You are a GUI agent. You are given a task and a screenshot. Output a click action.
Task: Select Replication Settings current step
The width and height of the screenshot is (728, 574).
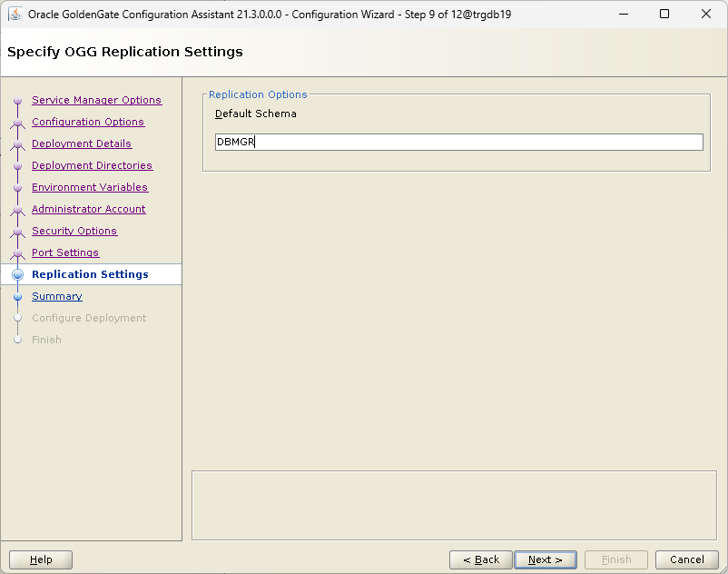click(x=90, y=274)
